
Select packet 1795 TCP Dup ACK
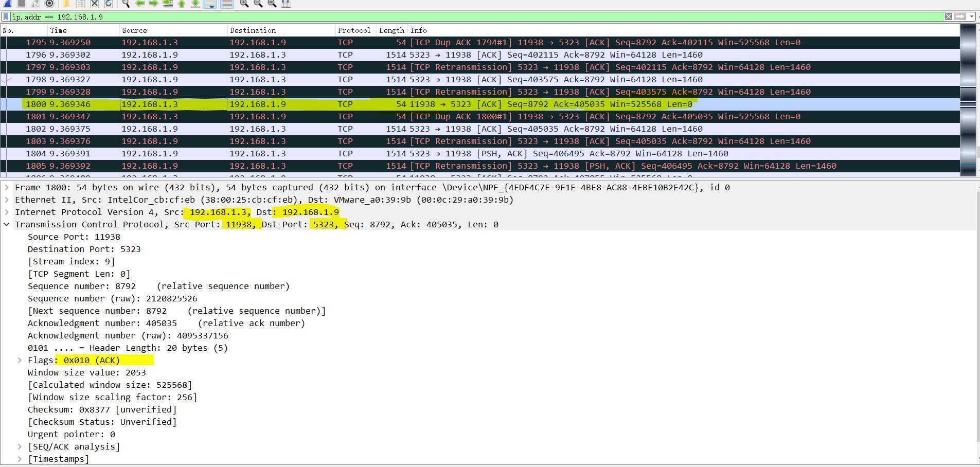[480, 42]
